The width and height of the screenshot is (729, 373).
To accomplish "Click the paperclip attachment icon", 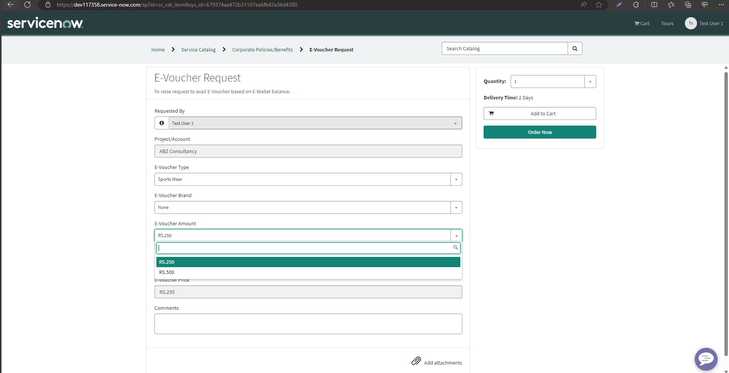I will click(416, 361).
